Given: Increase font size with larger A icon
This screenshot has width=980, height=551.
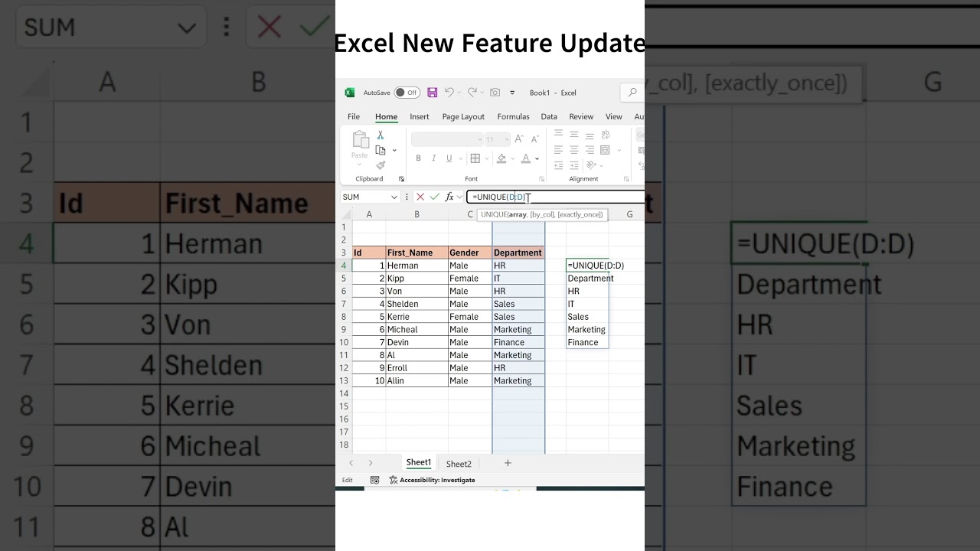Looking at the screenshot, I should (x=518, y=139).
